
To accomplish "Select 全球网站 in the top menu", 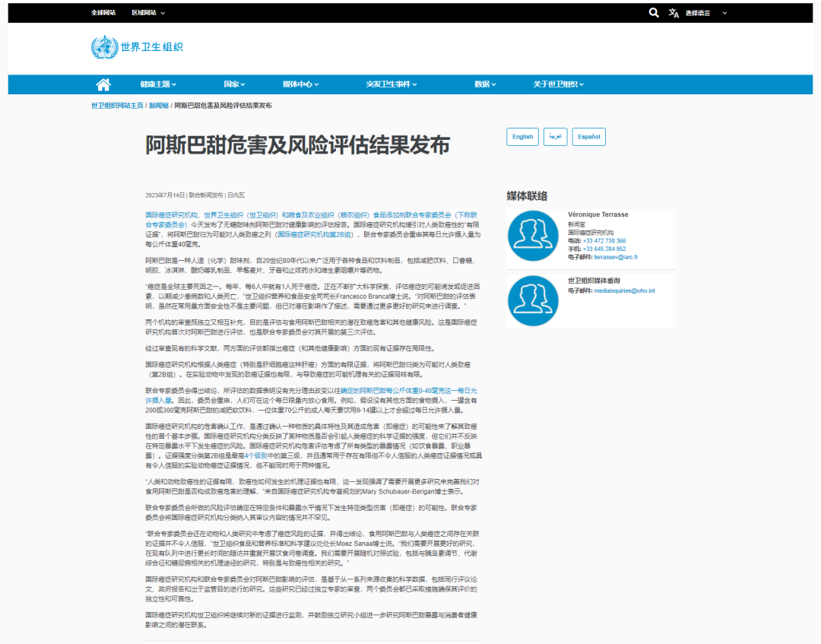I will point(102,13).
